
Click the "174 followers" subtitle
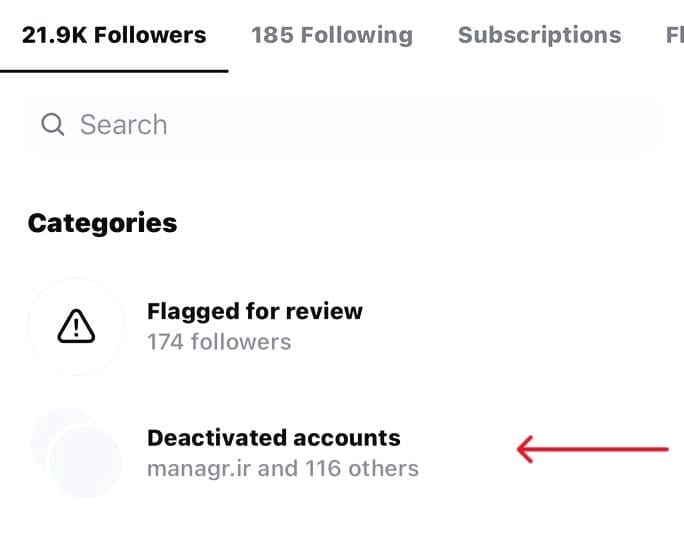point(219,342)
